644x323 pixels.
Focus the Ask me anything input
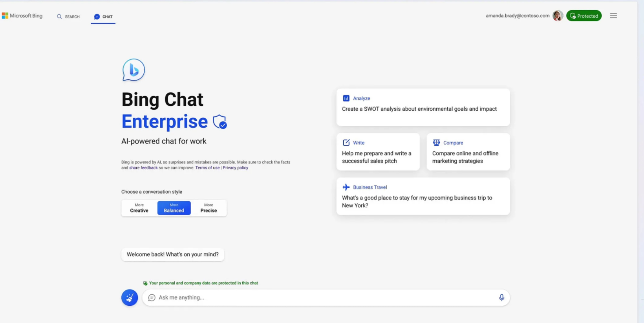[x=326, y=297]
